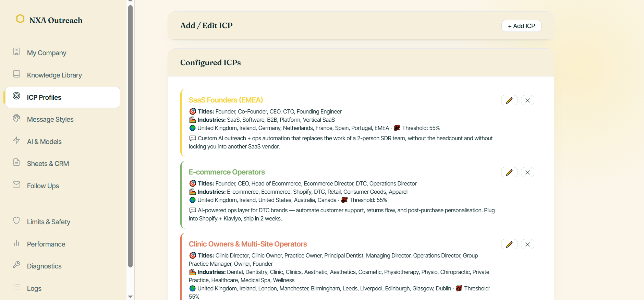The width and height of the screenshot is (644, 300).
Task: Click 'Industries: SaaS, Software, B2B' line
Action: (262, 120)
